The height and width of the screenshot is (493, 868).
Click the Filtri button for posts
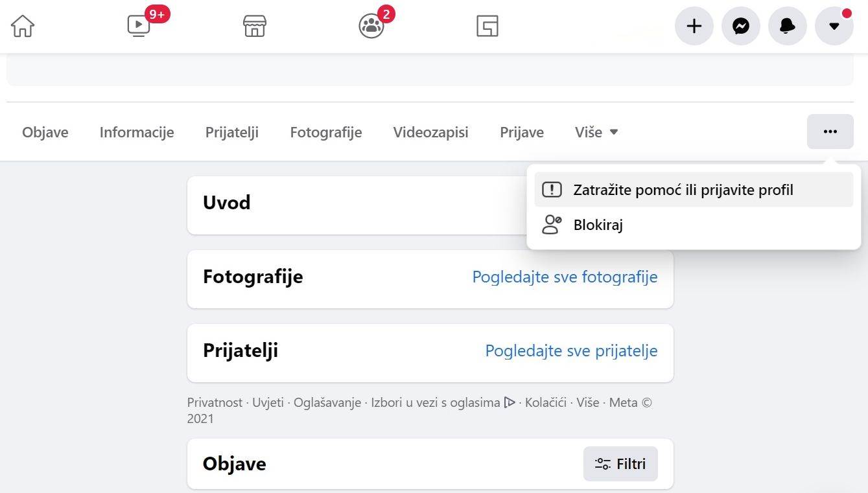[x=620, y=464]
